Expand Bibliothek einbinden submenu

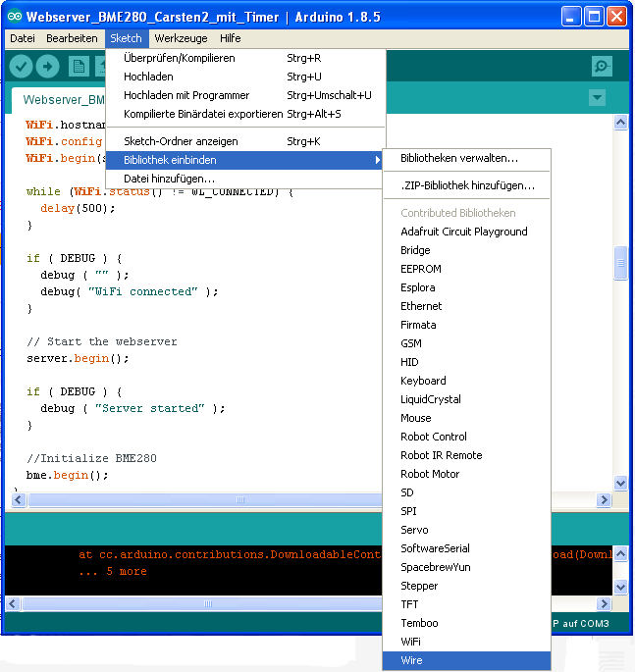pos(244,160)
